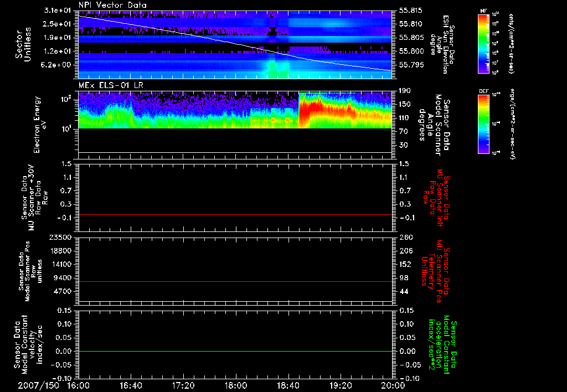
Task: Click the 'cnts/(cm**2-sr-sec)' units label
Action: tap(511, 44)
